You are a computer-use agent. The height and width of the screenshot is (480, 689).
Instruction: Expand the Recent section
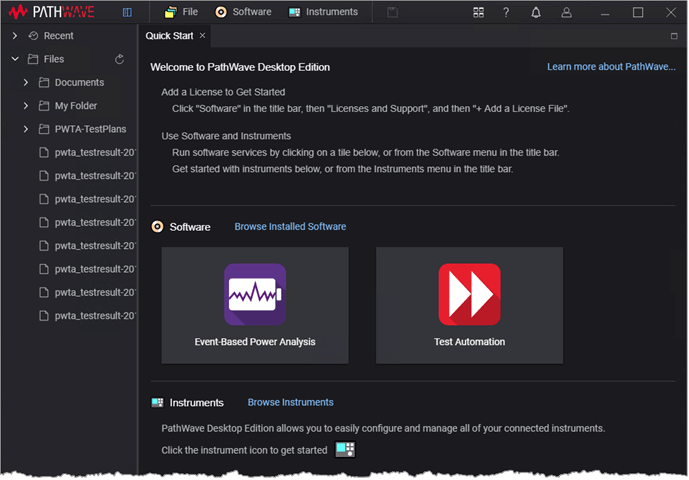point(15,36)
